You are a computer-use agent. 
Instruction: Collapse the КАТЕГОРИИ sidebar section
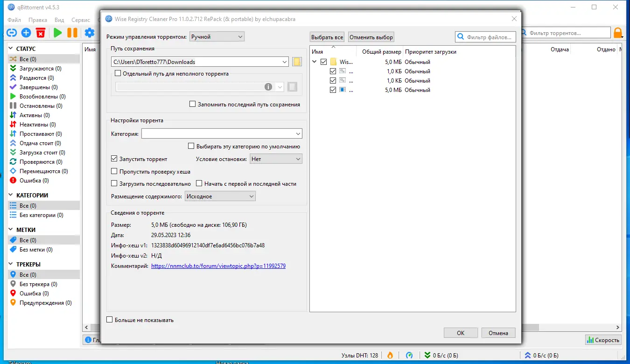point(12,196)
